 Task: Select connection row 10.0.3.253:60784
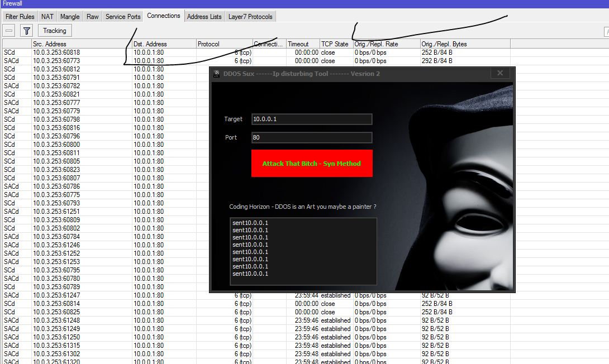pos(106,237)
